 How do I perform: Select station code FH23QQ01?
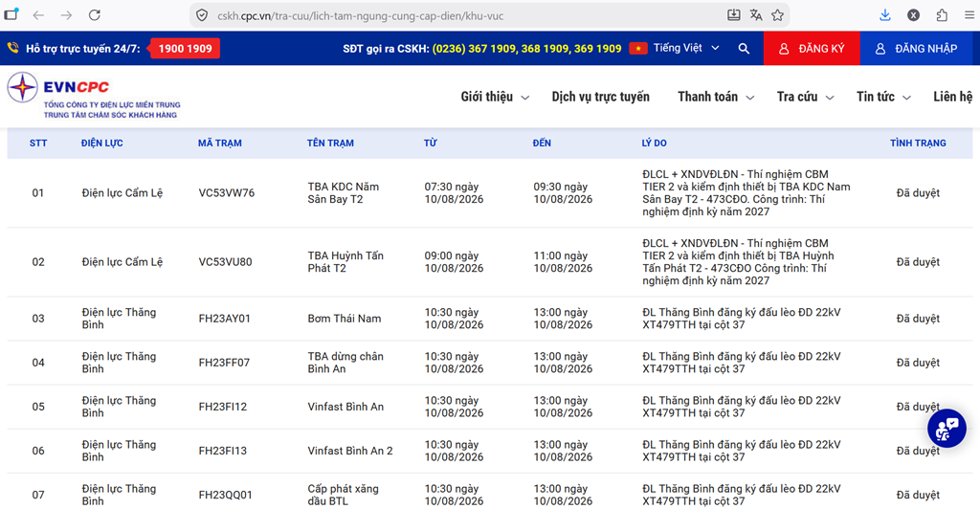pyautogui.click(x=226, y=495)
